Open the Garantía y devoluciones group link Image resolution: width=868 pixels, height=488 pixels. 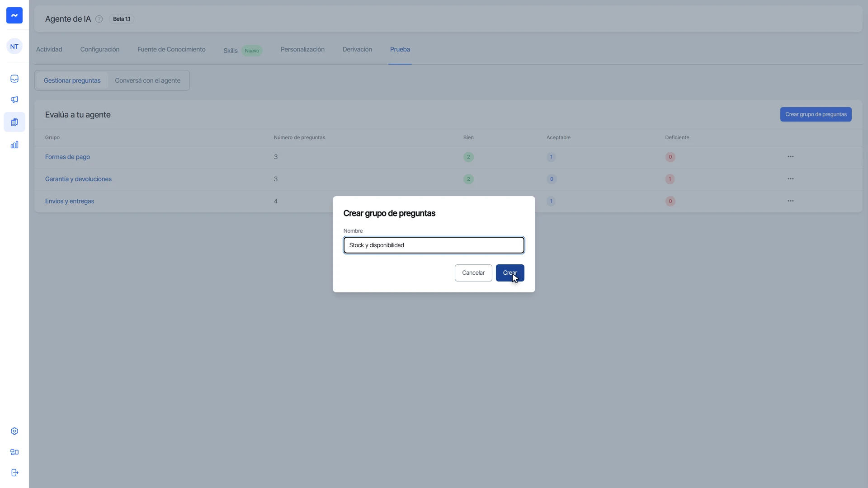[78, 179]
